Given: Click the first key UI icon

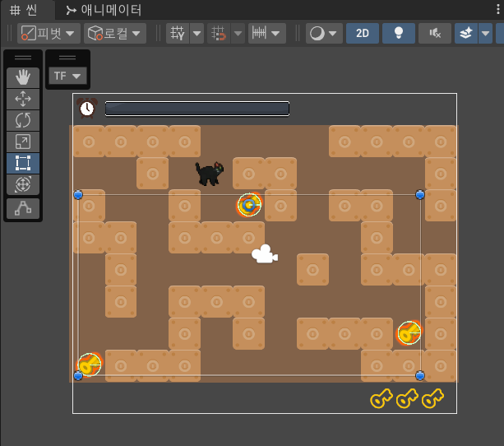Looking at the screenshot, I should click(x=381, y=398).
